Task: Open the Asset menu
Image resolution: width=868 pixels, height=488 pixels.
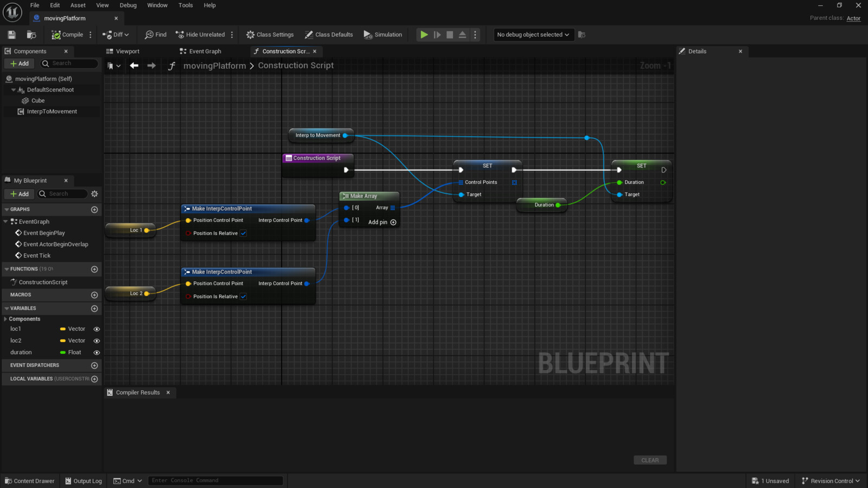Action: point(78,5)
